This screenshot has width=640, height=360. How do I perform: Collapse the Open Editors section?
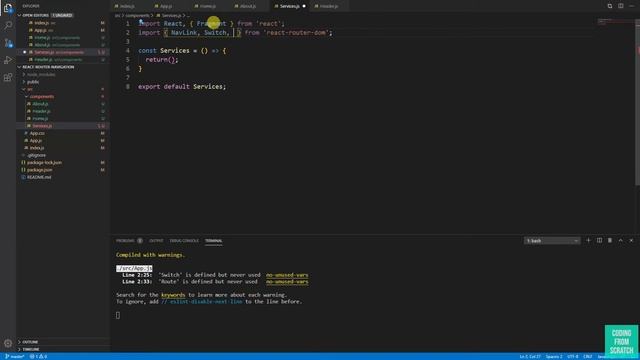pos(19,15)
